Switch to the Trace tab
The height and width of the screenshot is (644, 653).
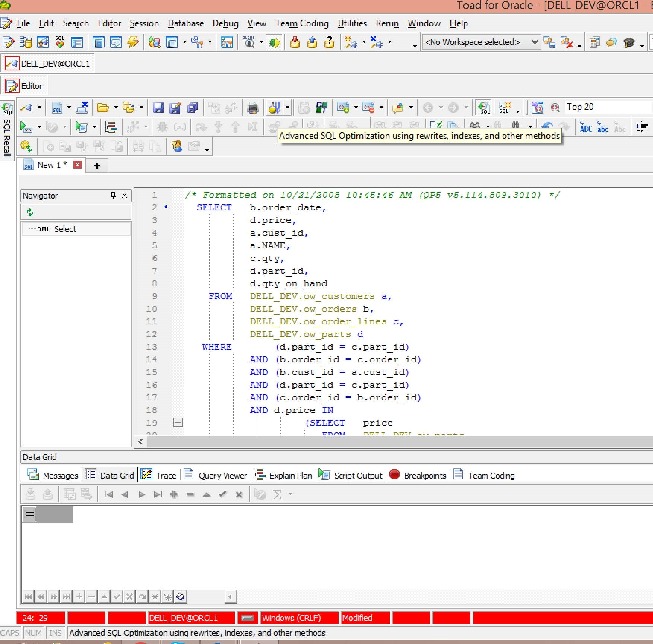[159, 475]
